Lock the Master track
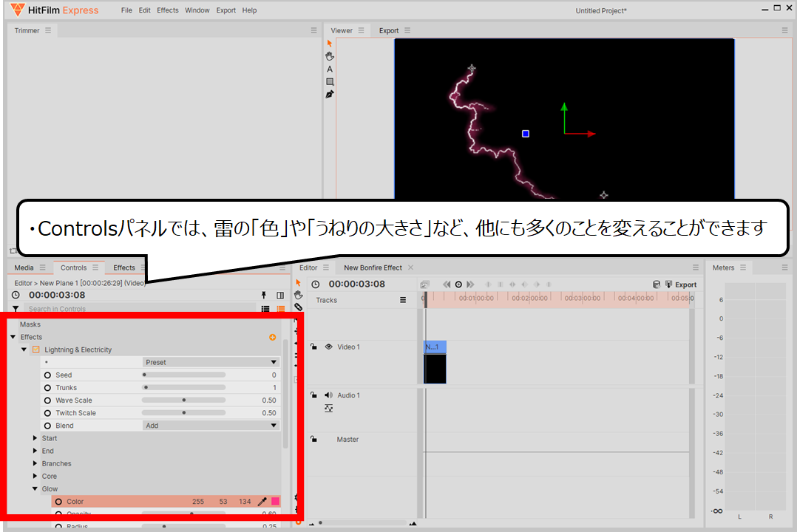 point(314,439)
